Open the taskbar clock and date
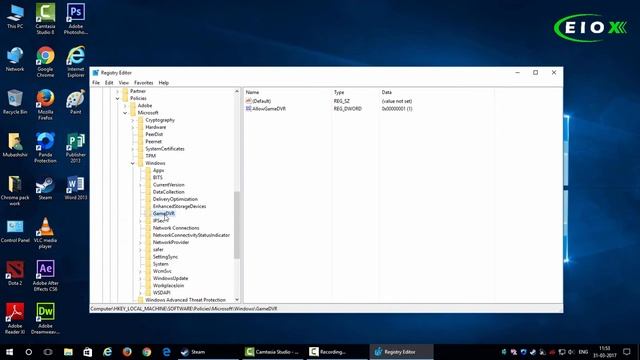Image resolution: width=640 pixels, height=360 pixels. point(605,352)
